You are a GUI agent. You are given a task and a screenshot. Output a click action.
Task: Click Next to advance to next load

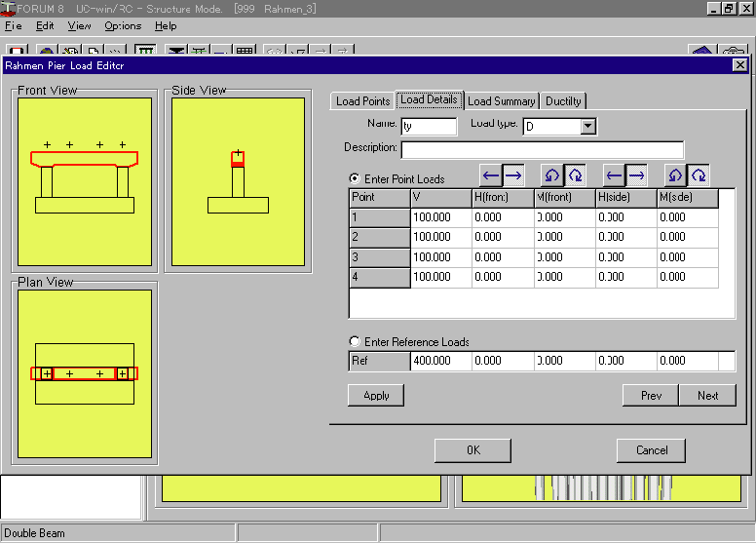pos(708,396)
